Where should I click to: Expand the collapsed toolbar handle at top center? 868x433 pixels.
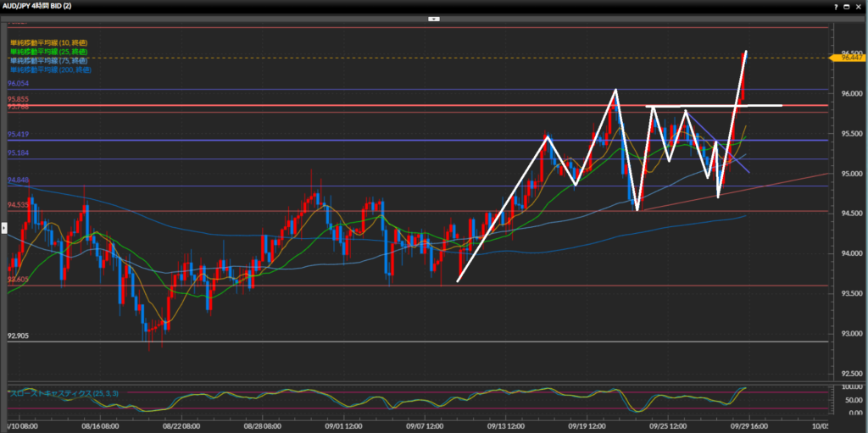click(433, 18)
